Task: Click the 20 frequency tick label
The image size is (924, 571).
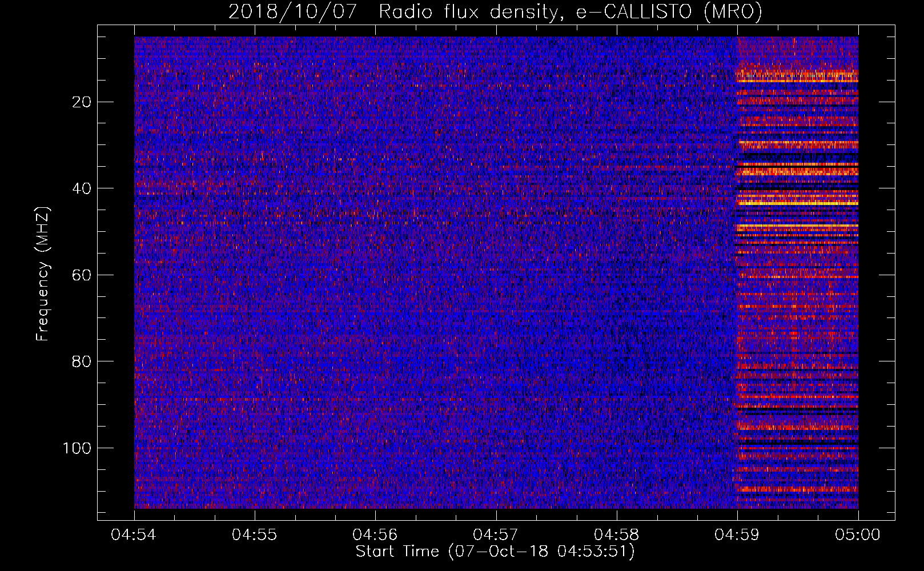Action: 82,102
